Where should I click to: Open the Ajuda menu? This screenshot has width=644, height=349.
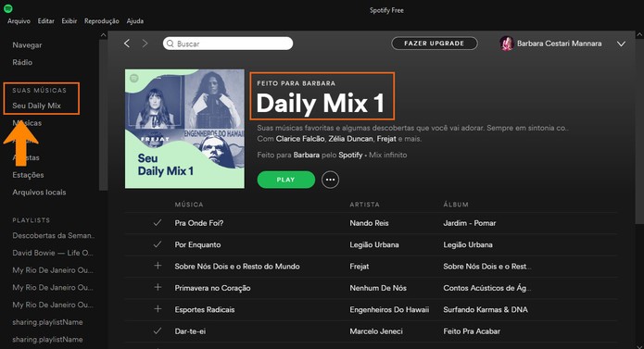tap(135, 21)
